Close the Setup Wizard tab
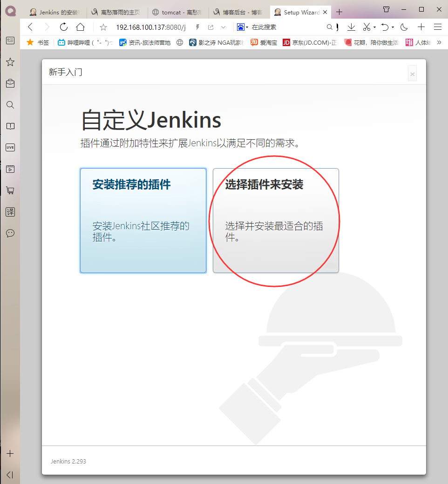Viewport: 448px width, 484px height. click(325, 13)
